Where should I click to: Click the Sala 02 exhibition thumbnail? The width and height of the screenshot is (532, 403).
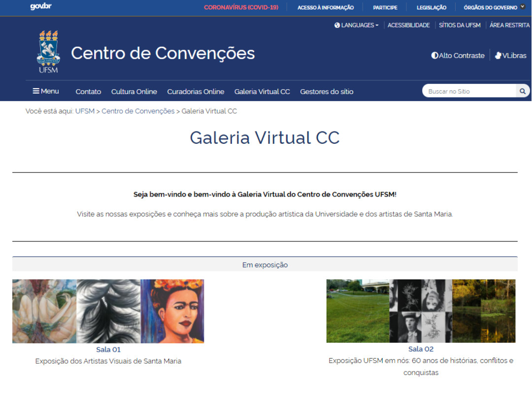click(x=421, y=311)
